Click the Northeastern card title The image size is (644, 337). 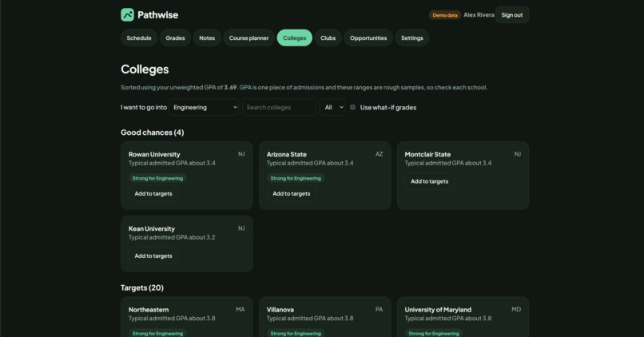[149, 310]
